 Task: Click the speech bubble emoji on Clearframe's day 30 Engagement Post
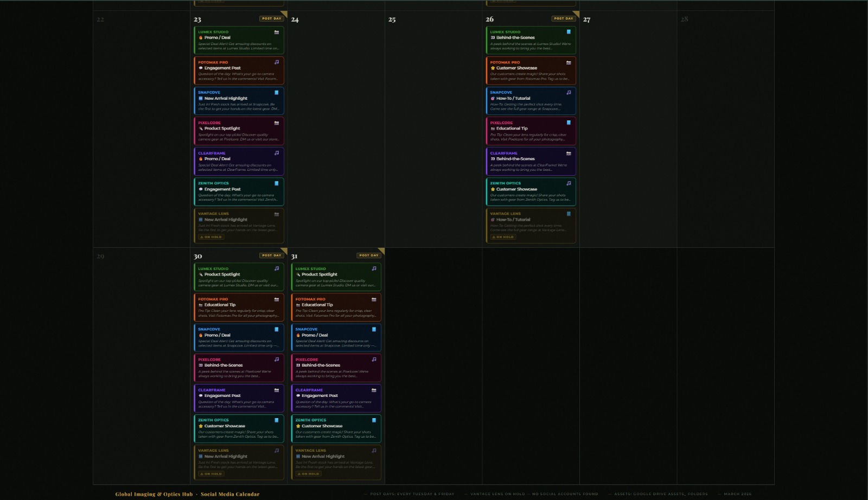coord(201,396)
